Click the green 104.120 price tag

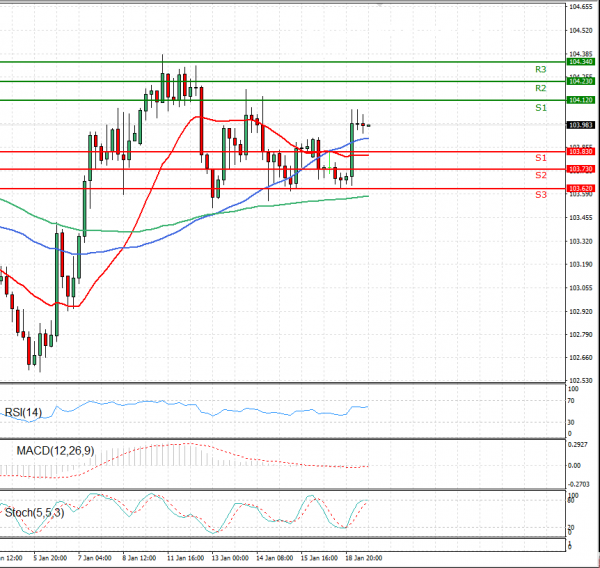[x=581, y=100]
